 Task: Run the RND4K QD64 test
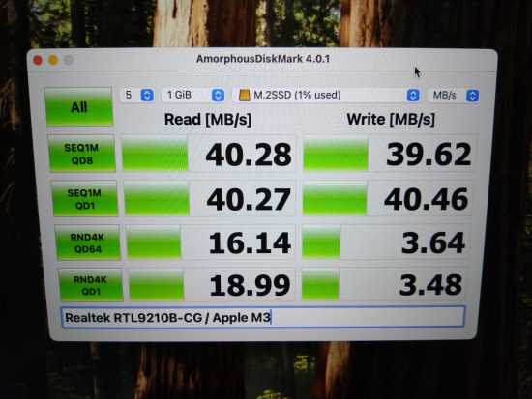click(87, 242)
